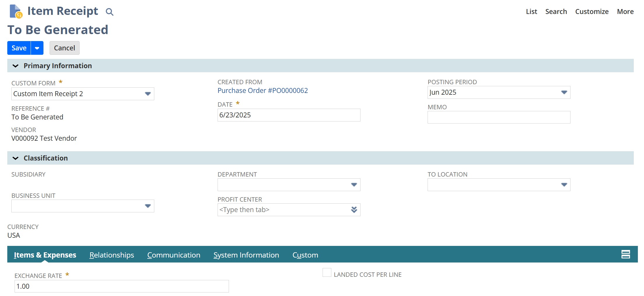
Task: Collapse the Classification section
Action: pyautogui.click(x=16, y=158)
